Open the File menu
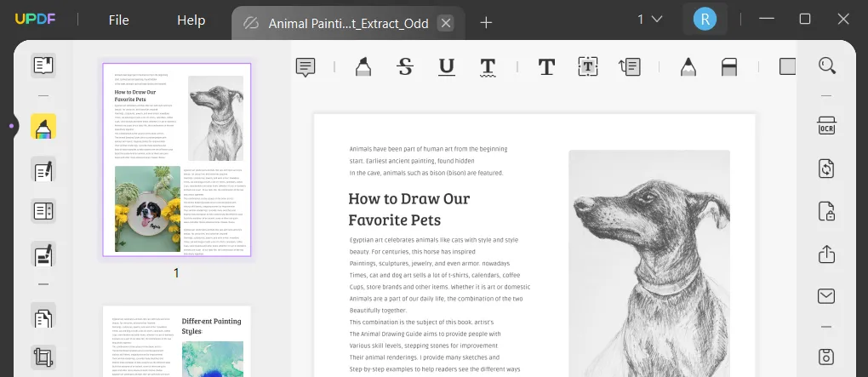 119,20
